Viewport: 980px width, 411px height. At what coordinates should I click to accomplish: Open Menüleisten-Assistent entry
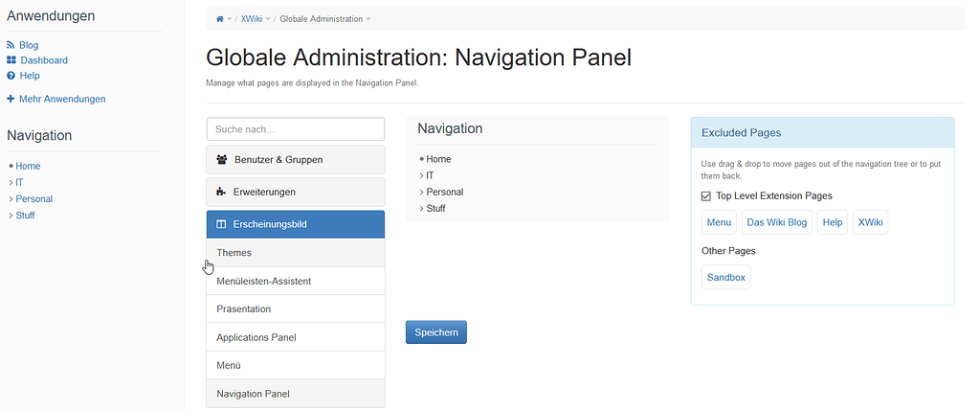tap(296, 281)
